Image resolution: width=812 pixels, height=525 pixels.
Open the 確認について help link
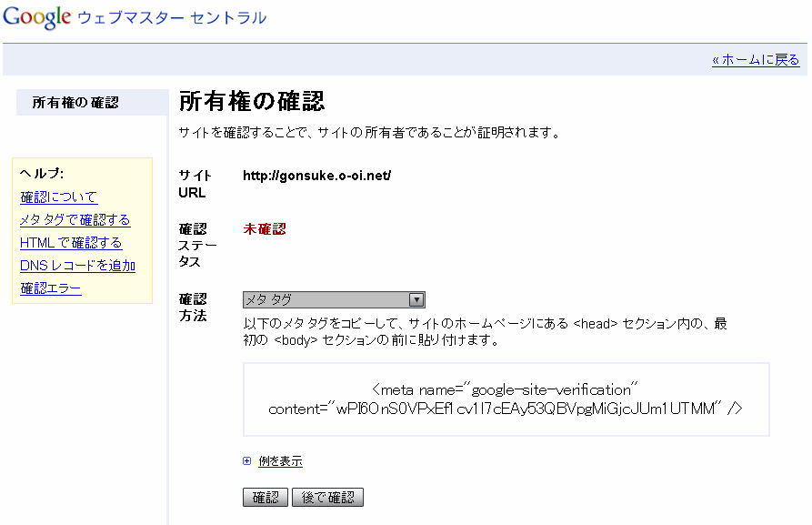(x=58, y=197)
